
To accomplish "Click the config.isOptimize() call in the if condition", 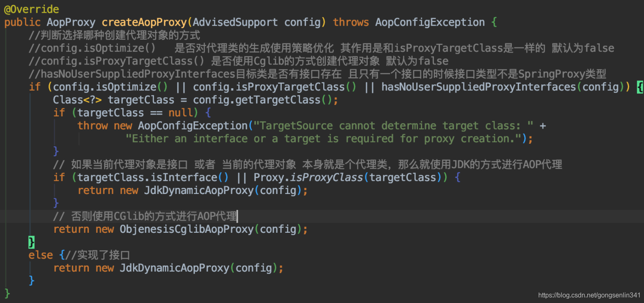I will [x=110, y=87].
